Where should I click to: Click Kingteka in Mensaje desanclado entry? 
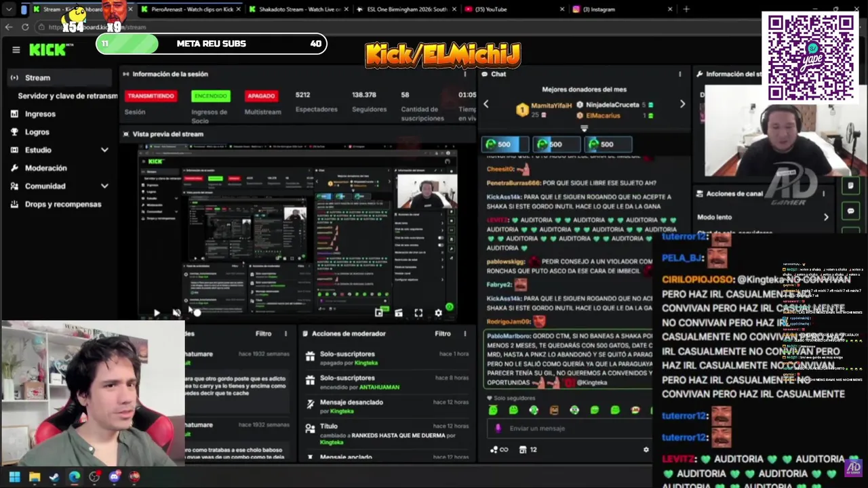342,411
